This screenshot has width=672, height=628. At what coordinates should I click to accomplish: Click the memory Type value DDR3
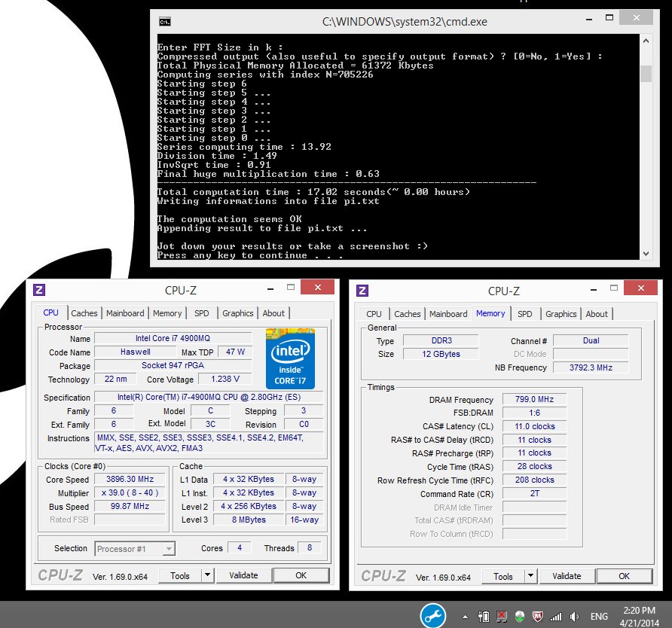[x=441, y=340]
